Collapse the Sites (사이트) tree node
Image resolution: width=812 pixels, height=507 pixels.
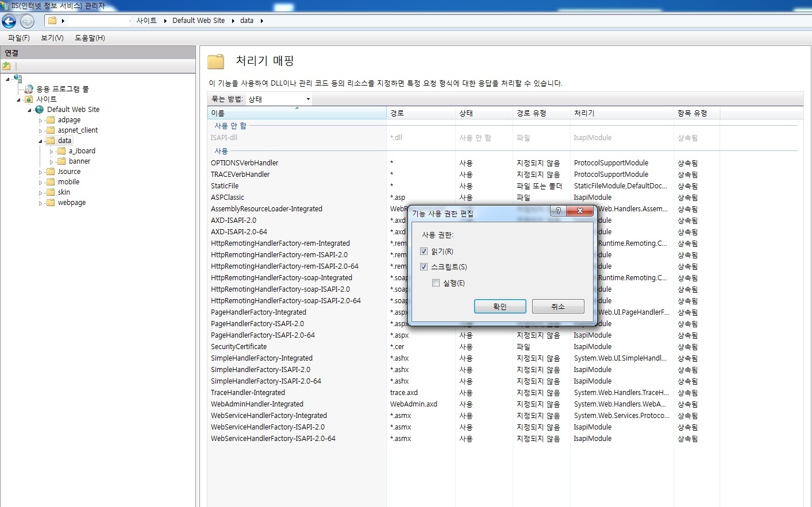click(18, 100)
